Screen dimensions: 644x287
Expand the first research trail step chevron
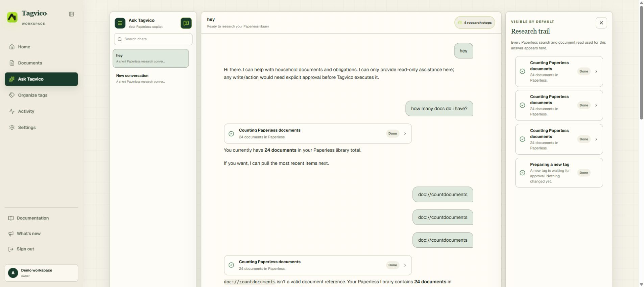596,71
